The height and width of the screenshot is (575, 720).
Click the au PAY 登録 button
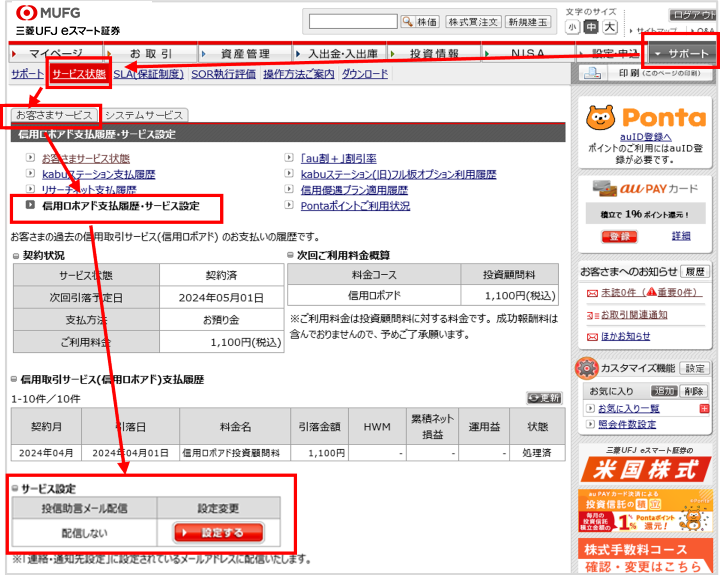point(619,237)
